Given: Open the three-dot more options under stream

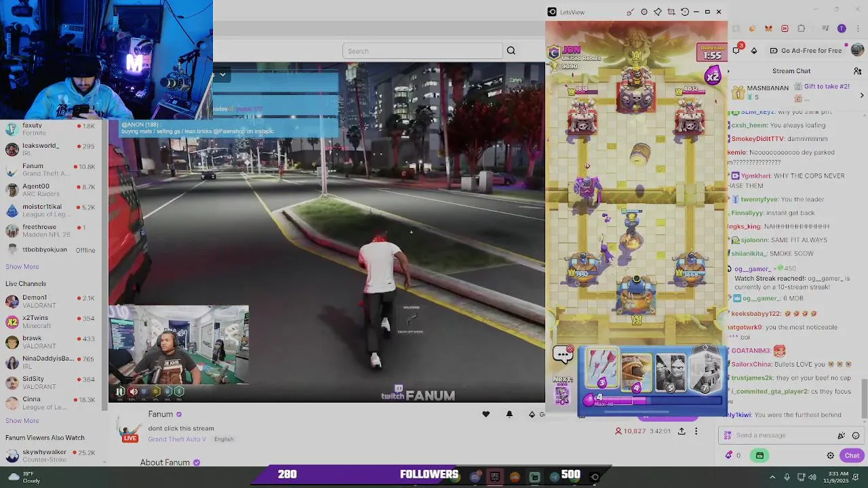Looking at the screenshot, I should click(x=696, y=431).
